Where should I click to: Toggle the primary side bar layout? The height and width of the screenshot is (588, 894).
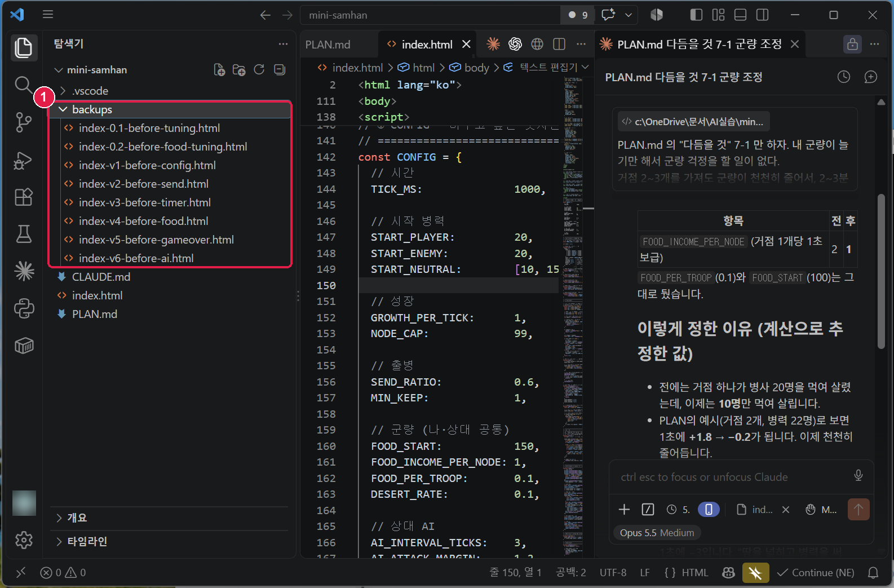(696, 15)
